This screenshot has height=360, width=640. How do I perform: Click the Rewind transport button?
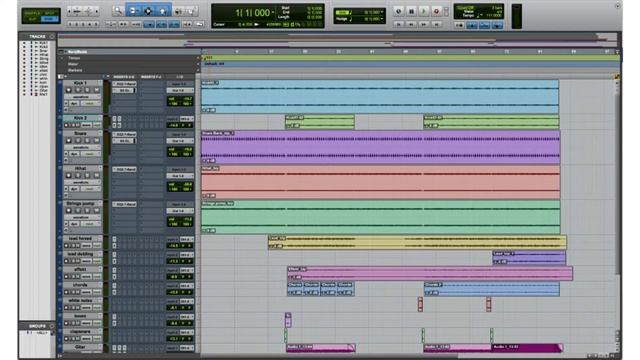point(411,24)
